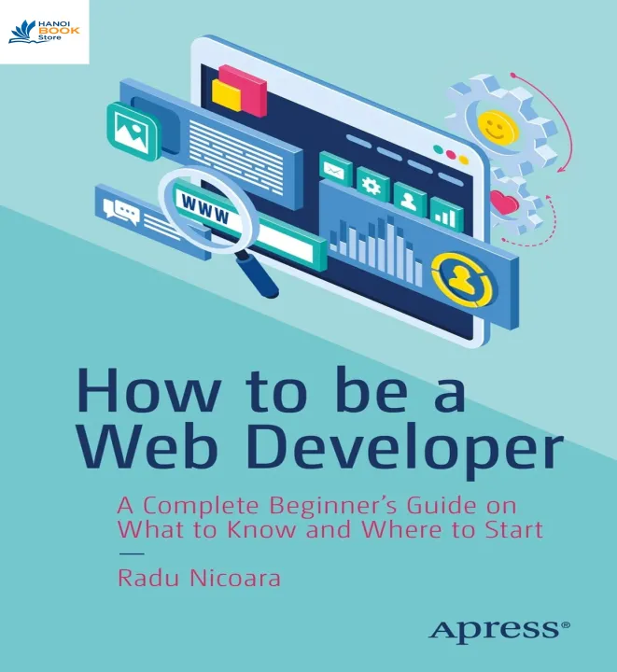617x672 pixels.
Task: Click the pink and yellow squares
Action: coord(239,91)
